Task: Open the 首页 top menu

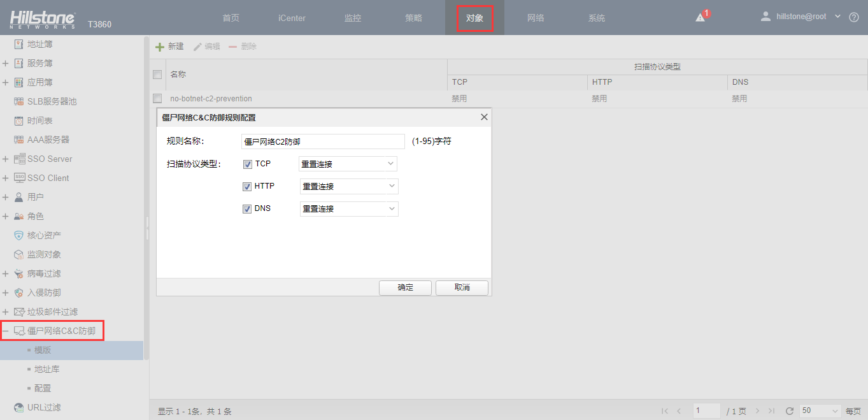Action: click(231, 18)
